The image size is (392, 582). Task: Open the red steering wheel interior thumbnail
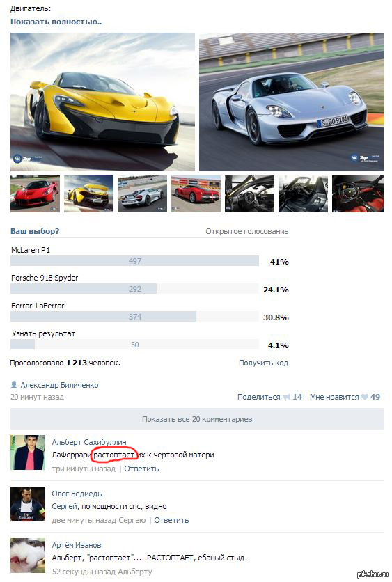point(358,194)
